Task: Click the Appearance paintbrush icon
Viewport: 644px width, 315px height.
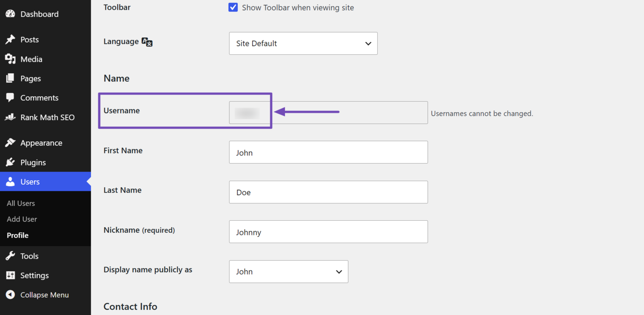Action: click(10, 143)
